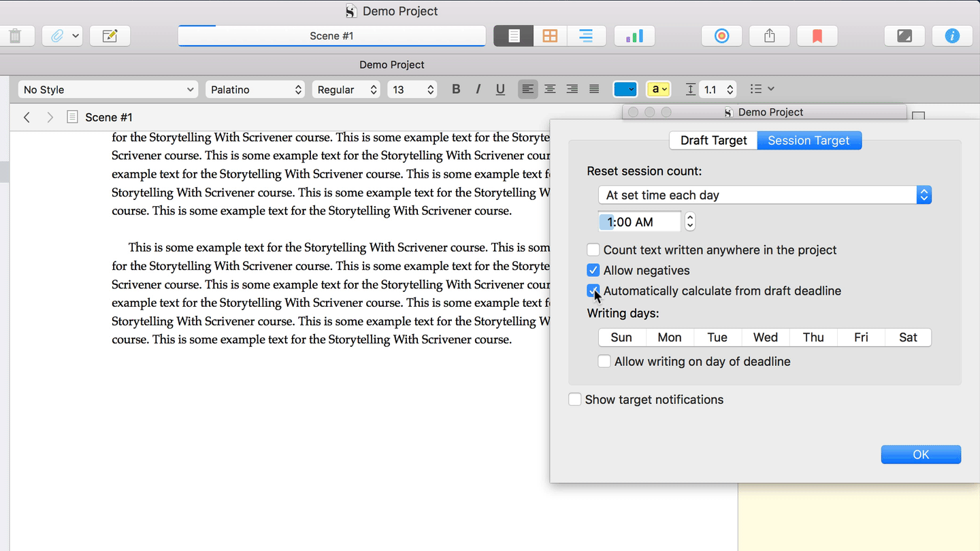This screenshot has height=551, width=980.
Task: Justify text alignment
Action: pos(594,89)
